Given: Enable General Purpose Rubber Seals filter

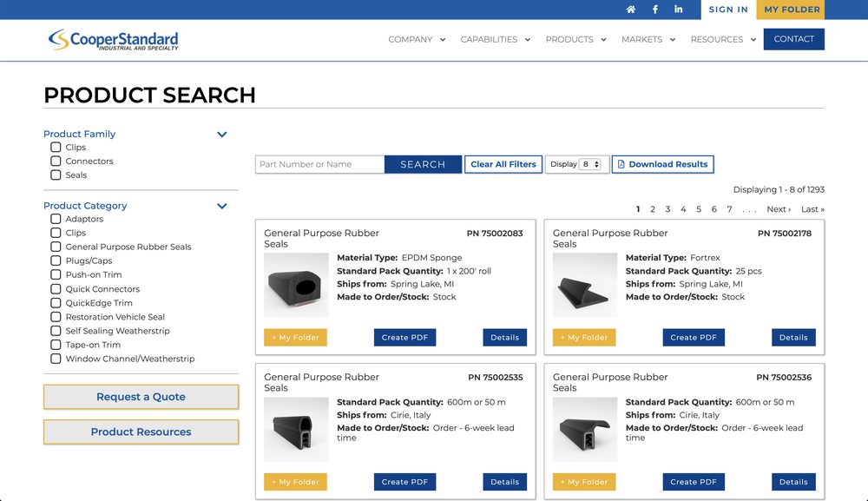Looking at the screenshot, I should click(56, 247).
